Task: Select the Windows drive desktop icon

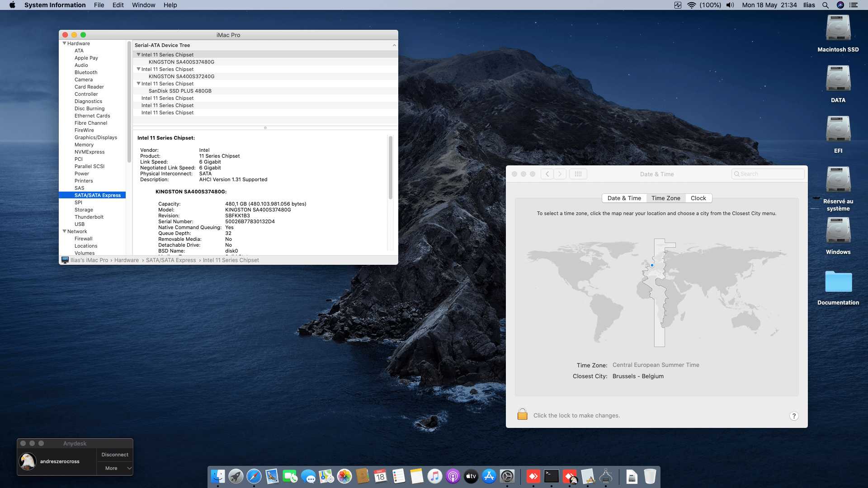Action: tap(838, 231)
